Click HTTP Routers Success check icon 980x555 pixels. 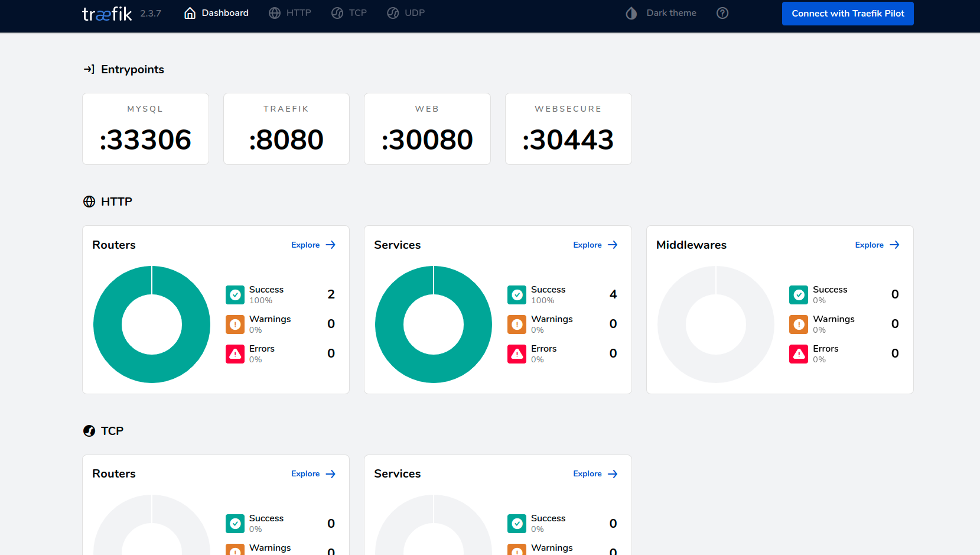click(x=235, y=294)
